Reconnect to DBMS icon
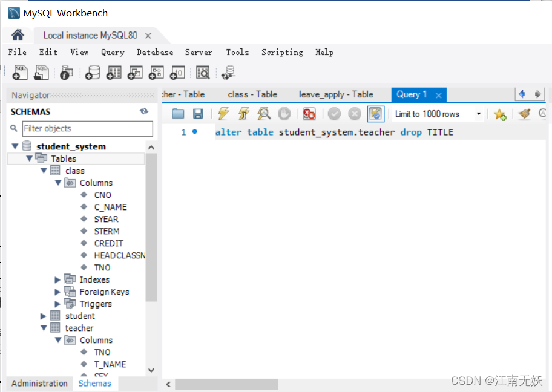The height and width of the screenshot is (392, 552). (228, 73)
